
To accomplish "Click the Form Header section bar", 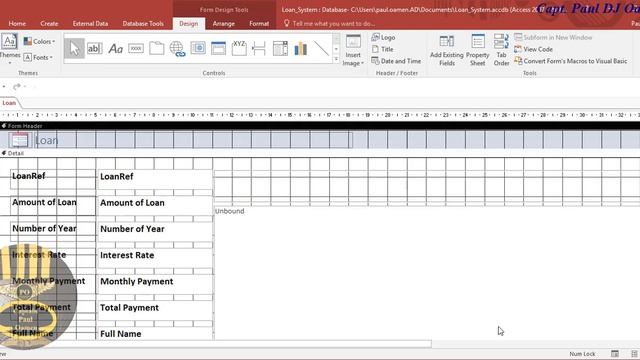I will 320,126.
